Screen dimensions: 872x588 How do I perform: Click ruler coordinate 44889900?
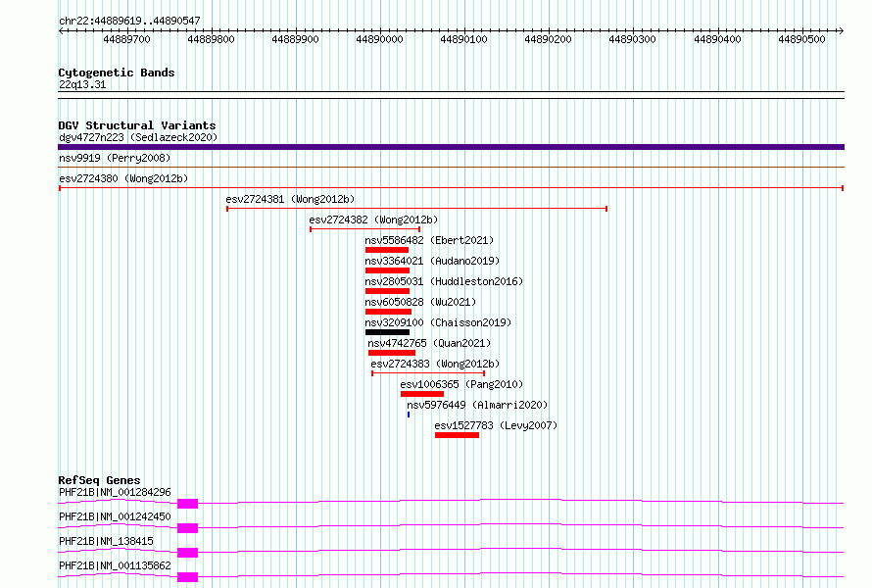(295, 39)
